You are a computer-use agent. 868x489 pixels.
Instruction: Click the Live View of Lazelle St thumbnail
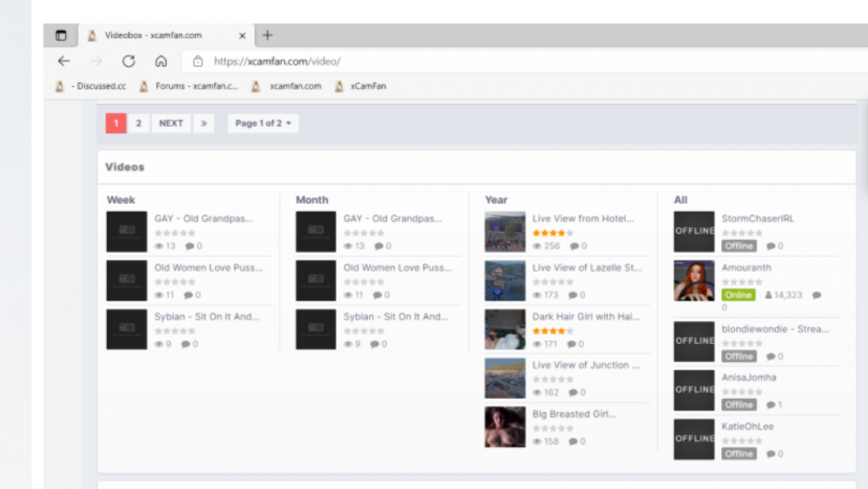(x=505, y=281)
